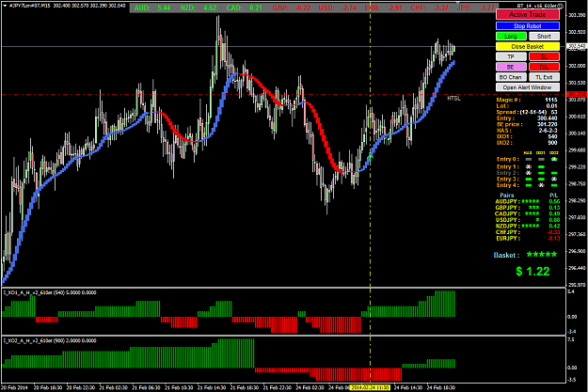
Task: Click the Entry 2 label
Action: (508, 173)
